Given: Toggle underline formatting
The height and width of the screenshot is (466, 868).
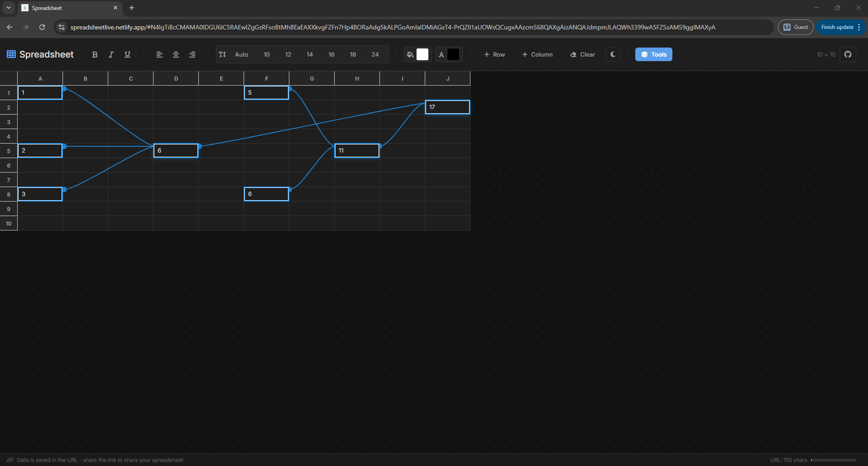Looking at the screenshot, I should click(127, 54).
